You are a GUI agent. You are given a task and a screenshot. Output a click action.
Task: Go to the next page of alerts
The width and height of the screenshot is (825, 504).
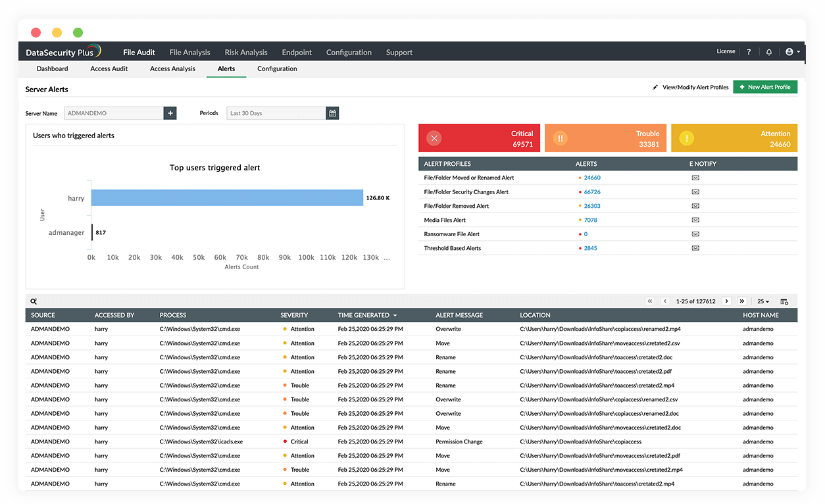[x=726, y=301]
